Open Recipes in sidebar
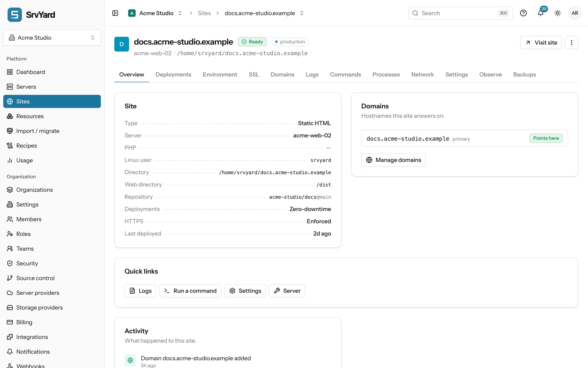Viewport: 588px width, 368px height. click(x=52, y=146)
